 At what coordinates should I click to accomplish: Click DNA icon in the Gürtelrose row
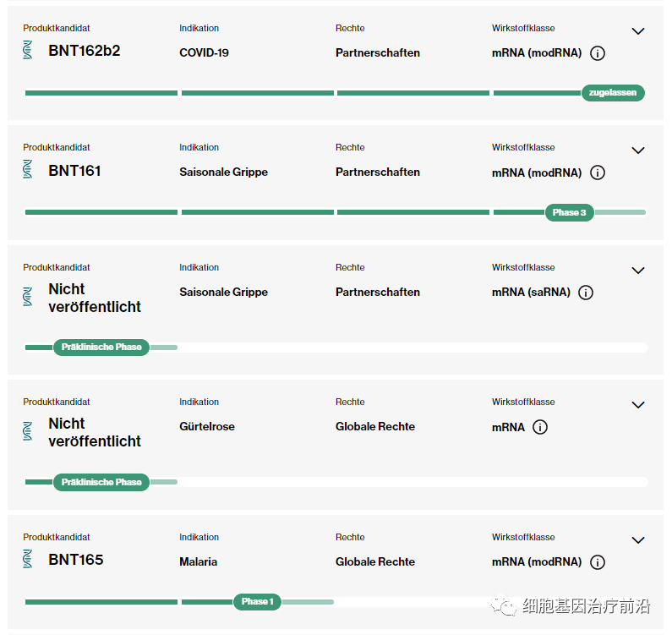coord(29,431)
